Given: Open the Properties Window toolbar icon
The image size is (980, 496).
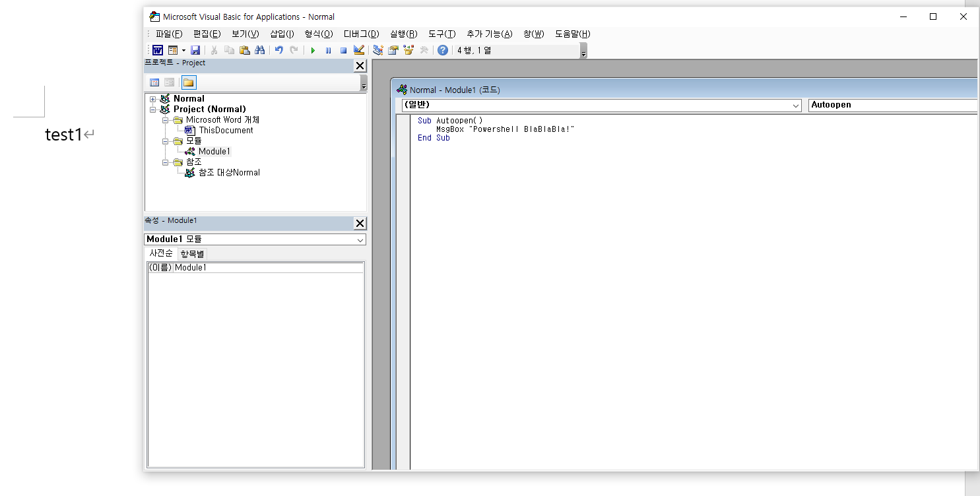Looking at the screenshot, I should [x=393, y=50].
